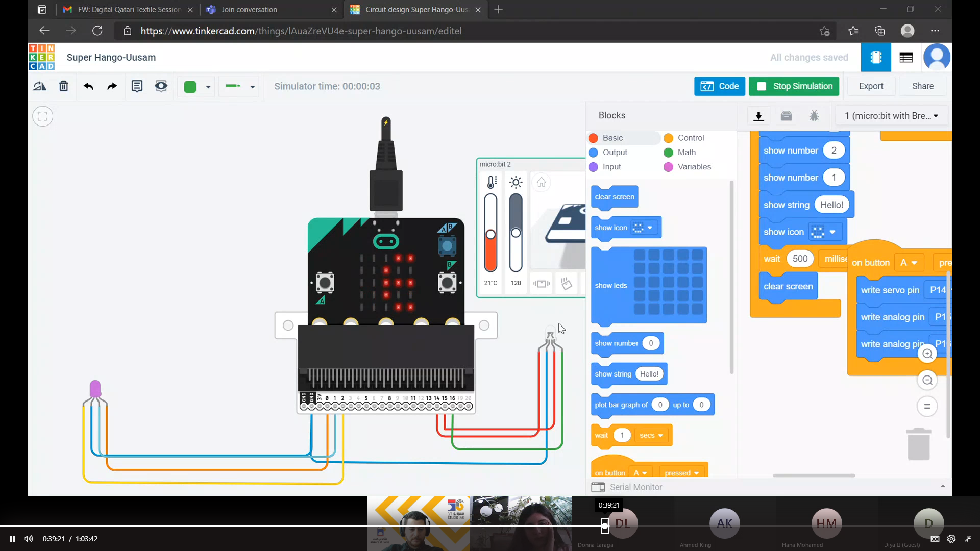Click the wait 500 value in workspace

[x=800, y=259]
